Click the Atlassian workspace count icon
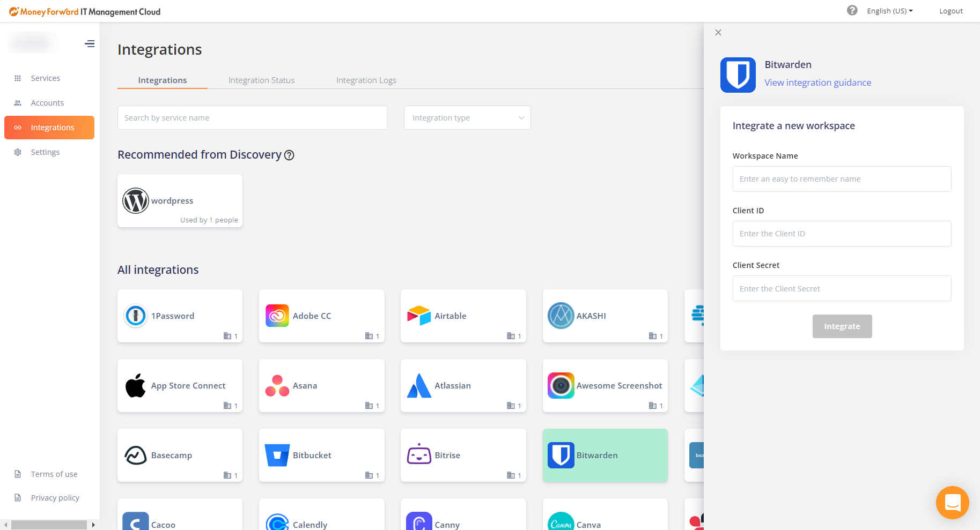The width and height of the screenshot is (980, 530). pyautogui.click(x=511, y=406)
